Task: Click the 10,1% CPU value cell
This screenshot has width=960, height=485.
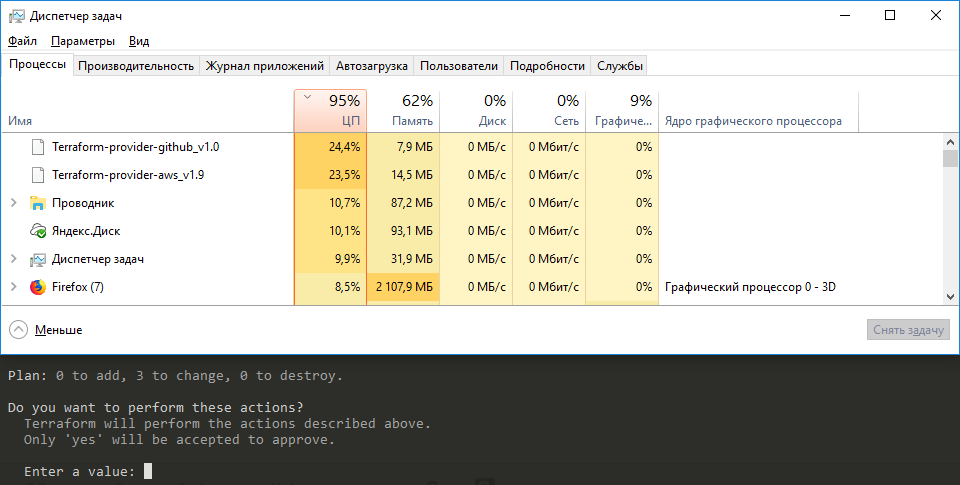Action: (x=330, y=231)
